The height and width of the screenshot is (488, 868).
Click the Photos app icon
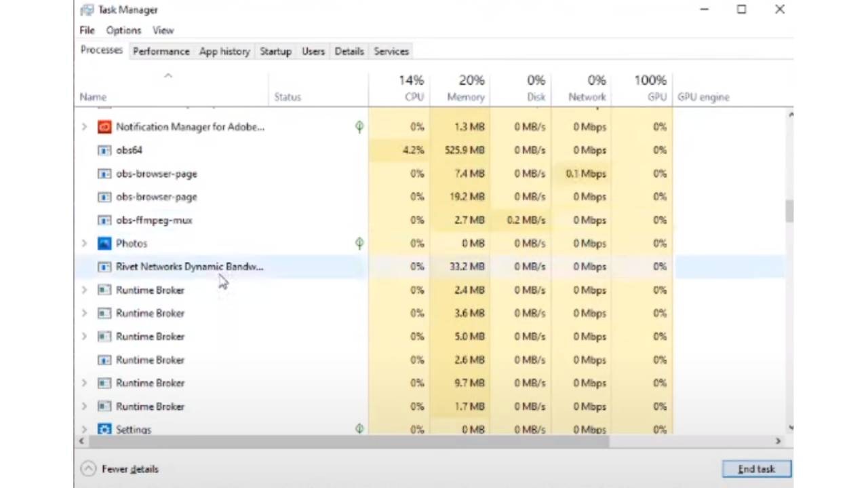[104, 243]
